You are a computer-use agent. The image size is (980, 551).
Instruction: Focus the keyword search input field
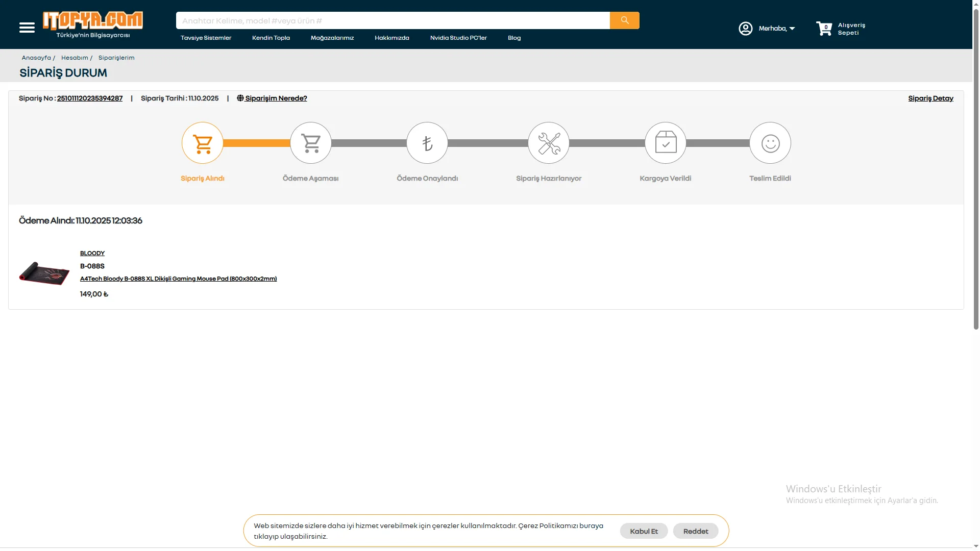pyautogui.click(x=393, y=21)
